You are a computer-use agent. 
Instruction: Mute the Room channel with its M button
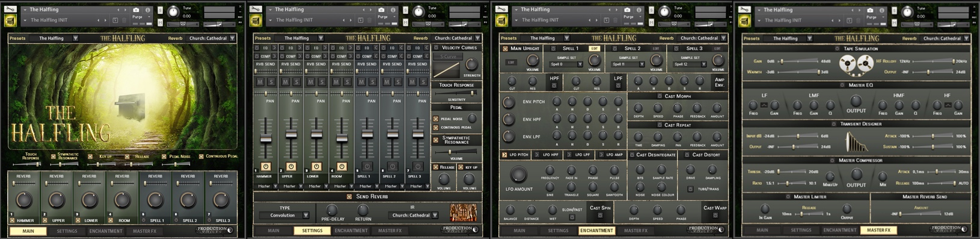click(336, 82)
